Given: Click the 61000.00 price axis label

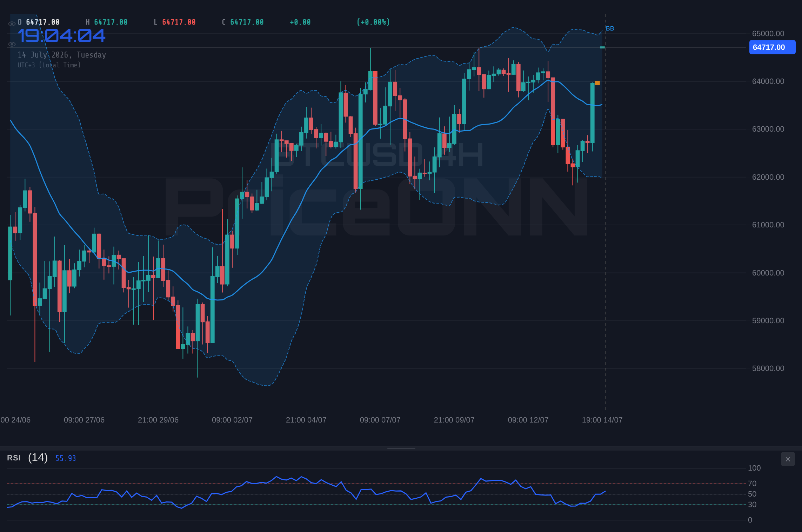Looking at the screenshot, I should (768, 225).
